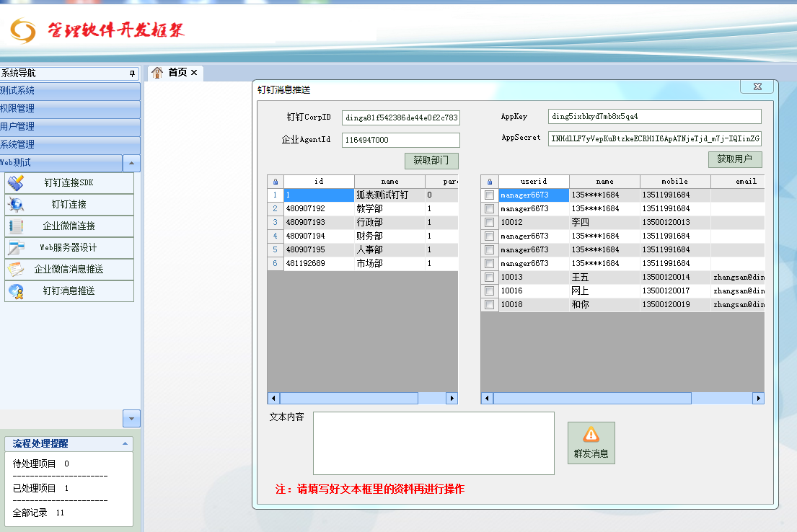Screen dimensions: 797x532
Task: Click the user table horizontal scrollbar
Action: [x=591, y=398]
